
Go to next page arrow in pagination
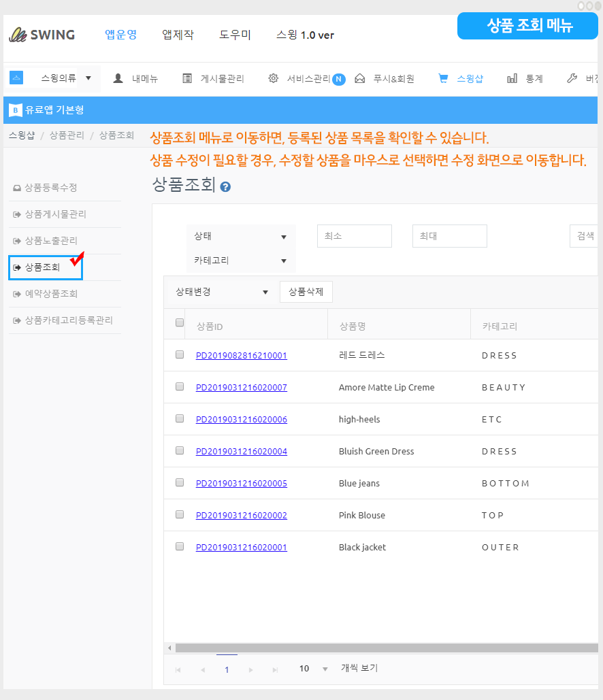tap(251, 669)
